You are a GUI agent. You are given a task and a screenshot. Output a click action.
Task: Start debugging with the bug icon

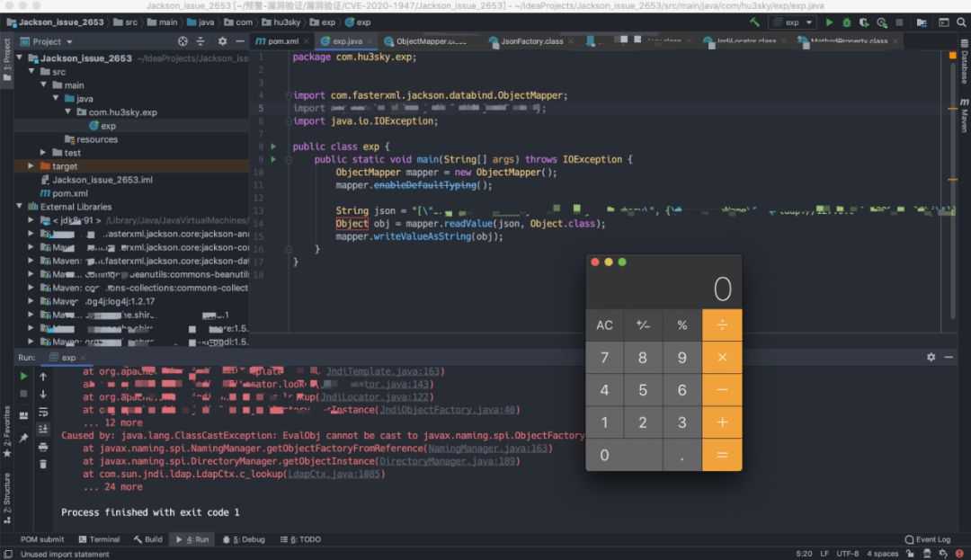click(x=845, y=22)
